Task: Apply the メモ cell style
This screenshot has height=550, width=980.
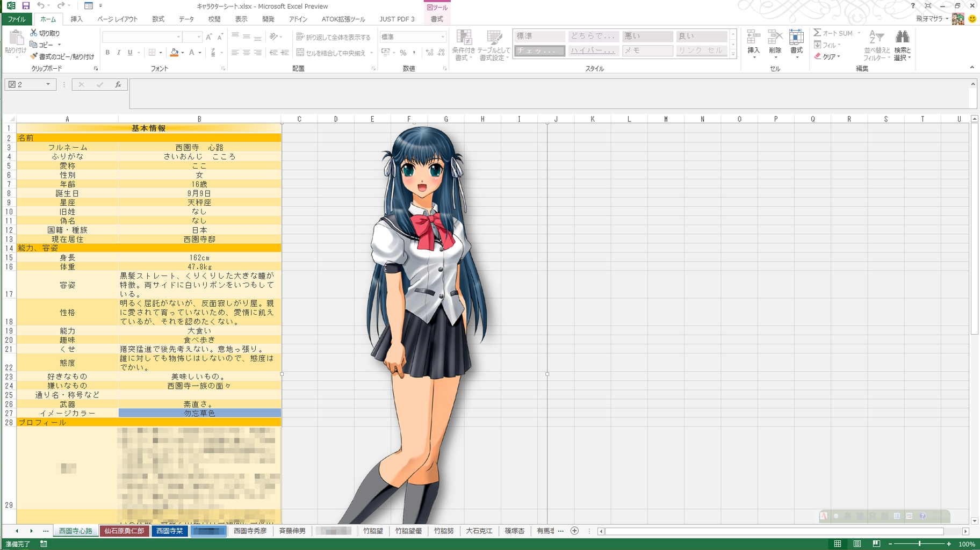Action: point(647,50)
